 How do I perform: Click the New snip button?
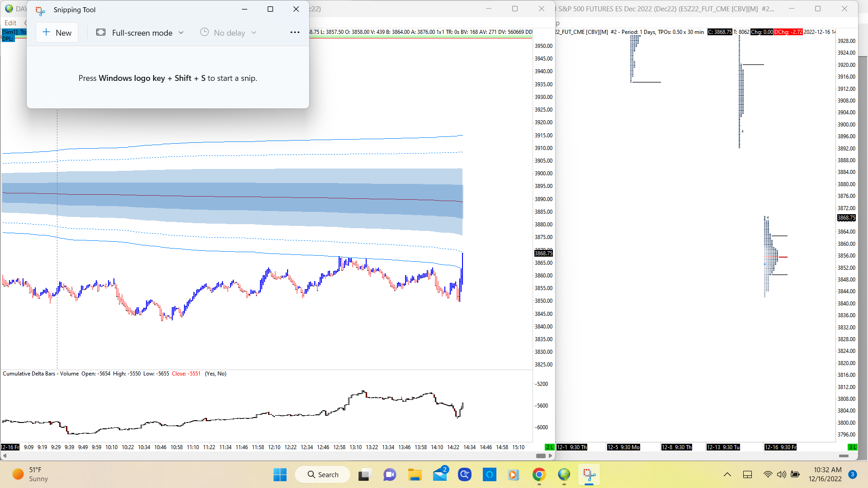click(57, 33)
